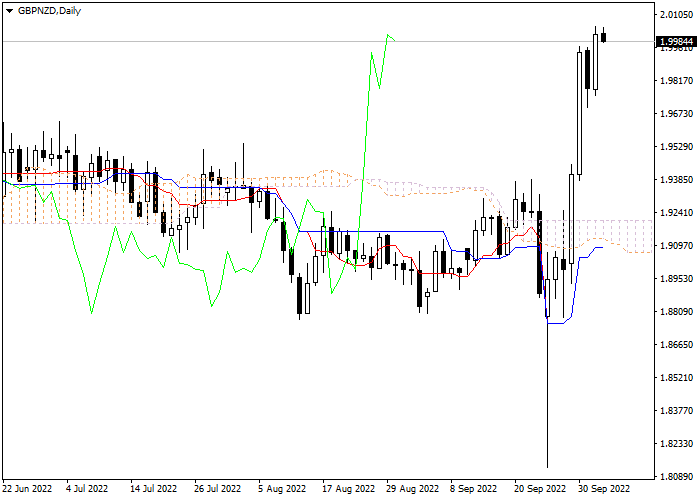The height and width of the screenshot is (500, 700).
Task: Select the current price tag 1.99844
Action: click(676, 42)
